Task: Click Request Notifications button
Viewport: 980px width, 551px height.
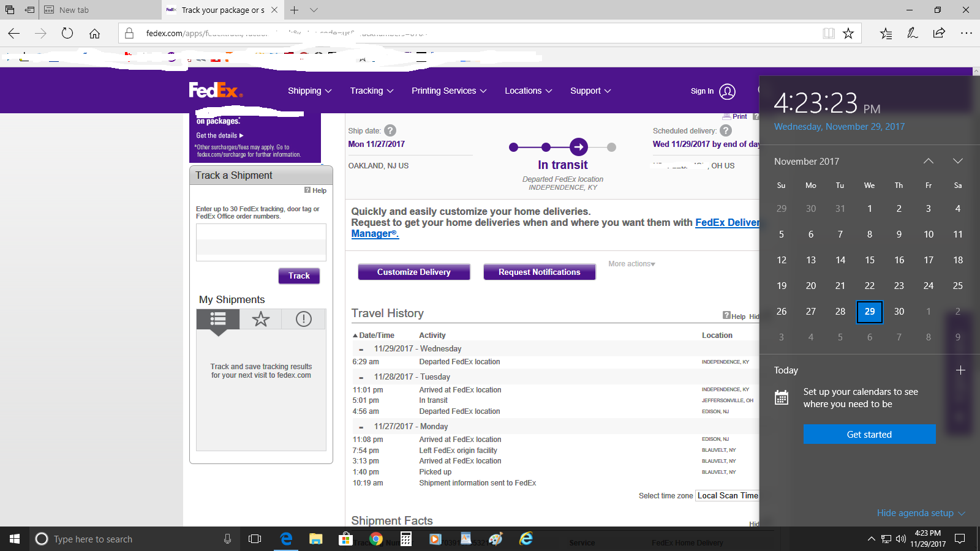Action: click(x=540, y=272)
